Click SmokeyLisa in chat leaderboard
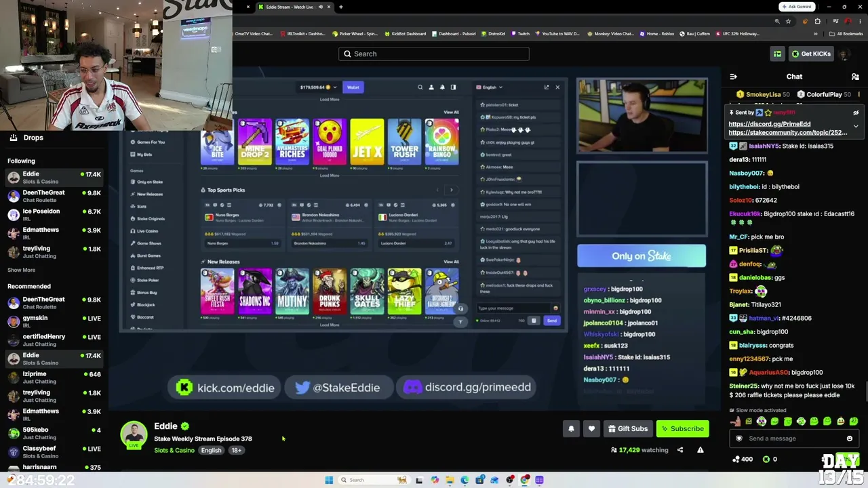This screenshot has height=488, width=868. point(763,95)
